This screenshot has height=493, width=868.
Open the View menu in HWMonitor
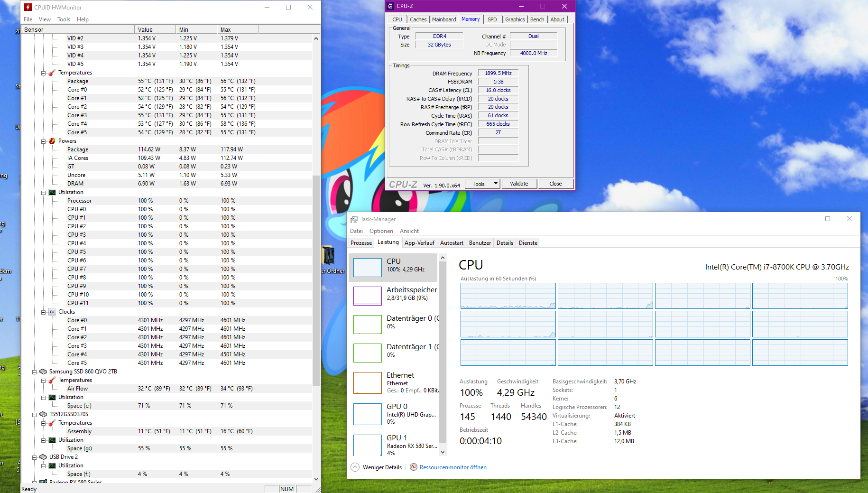point(45,19)
